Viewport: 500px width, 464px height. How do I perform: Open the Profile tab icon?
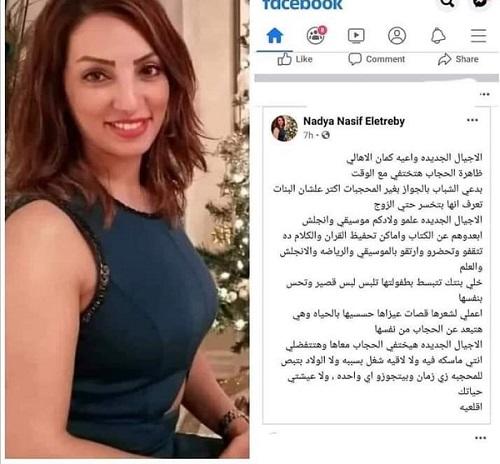397,36
